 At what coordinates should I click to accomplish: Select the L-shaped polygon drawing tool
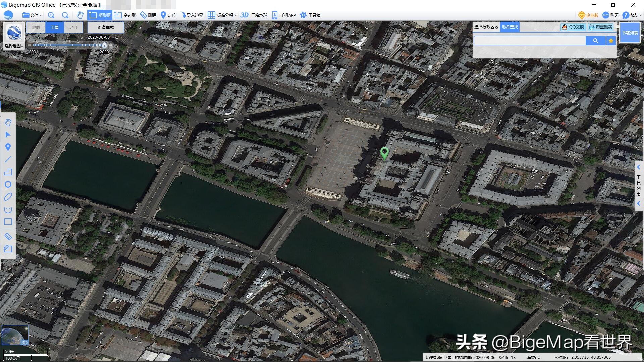[8, 172]
